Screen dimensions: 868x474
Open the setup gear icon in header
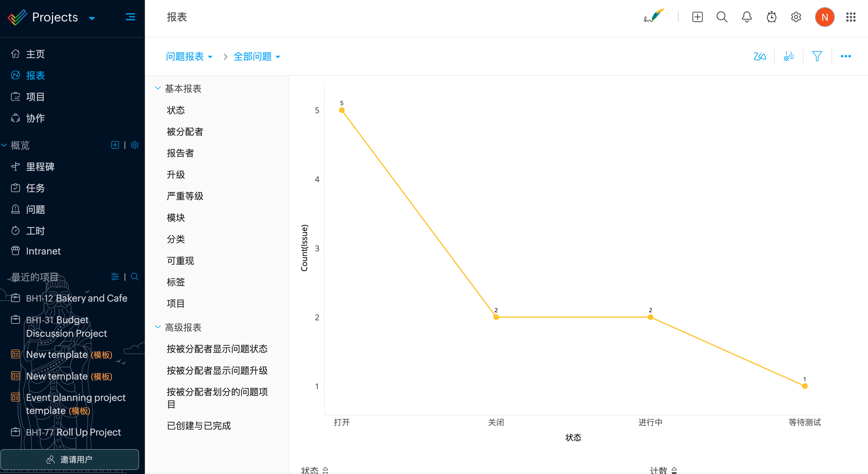[796, 17]
